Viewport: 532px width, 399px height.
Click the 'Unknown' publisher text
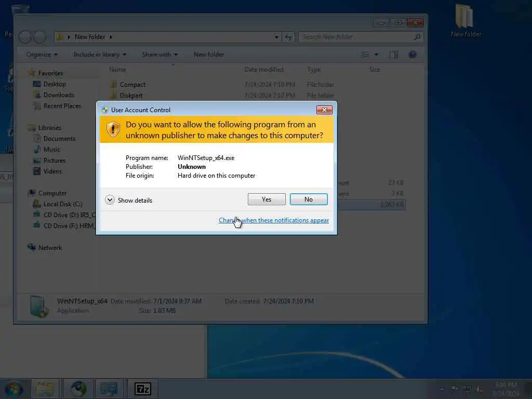(x=192, y=167)
